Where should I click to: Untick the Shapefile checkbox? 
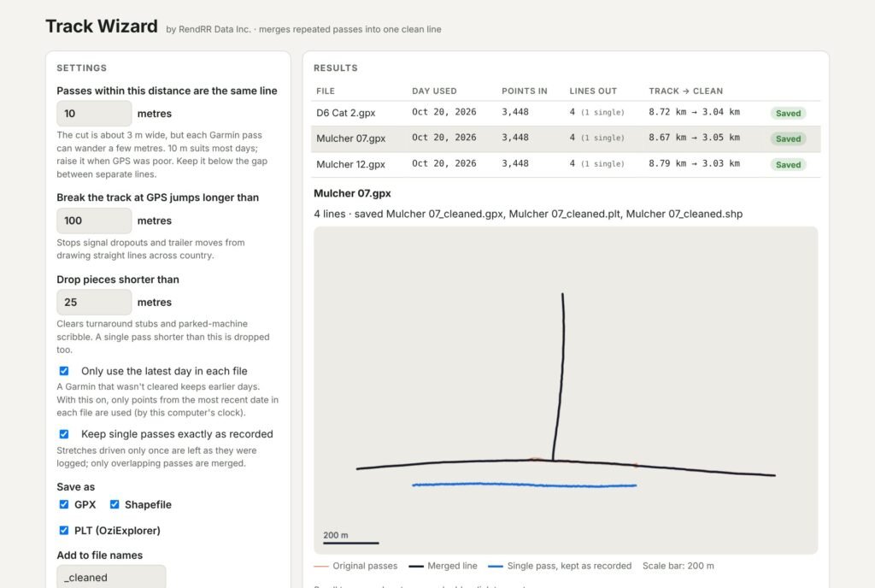click(115, 504)
